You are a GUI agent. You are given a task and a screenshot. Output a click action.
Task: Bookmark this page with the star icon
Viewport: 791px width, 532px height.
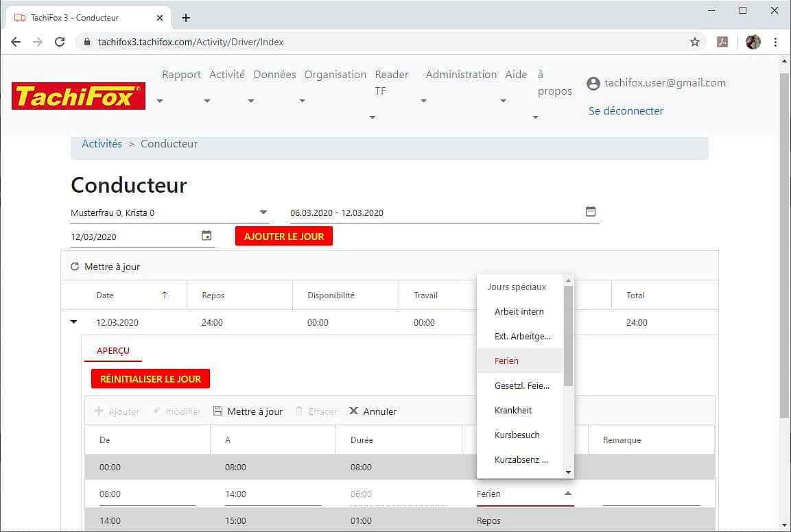click(x=694, y=42)
